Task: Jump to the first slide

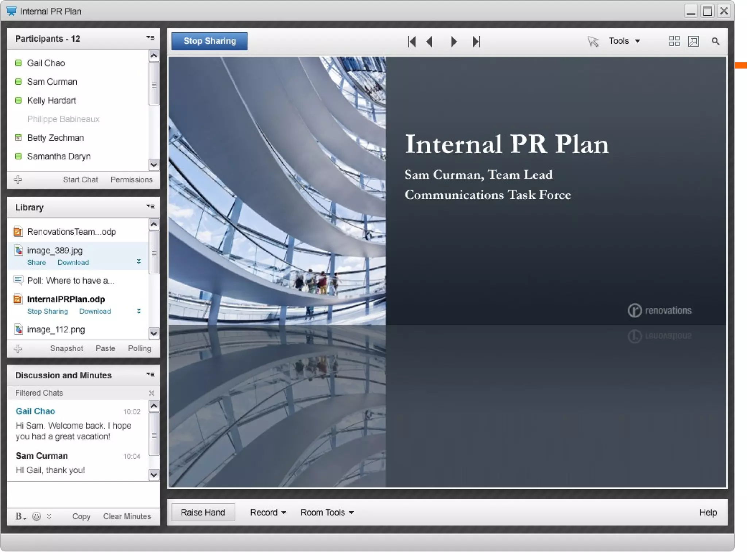Action: click(412, 41)
